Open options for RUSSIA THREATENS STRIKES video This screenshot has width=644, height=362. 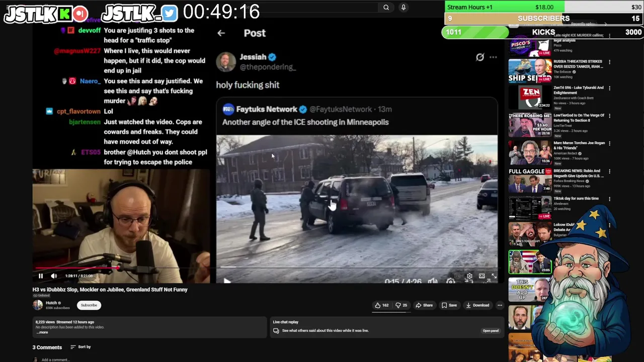tap(609, 62)
